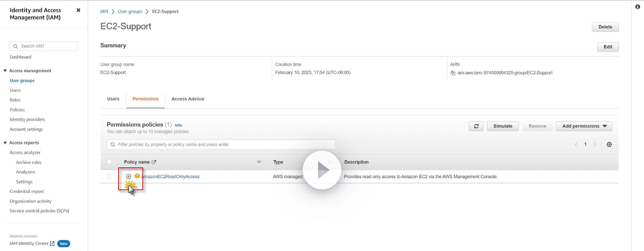644x251 pixels.
Task: Select all policies with header checkbox
Action: coord(109,162)
